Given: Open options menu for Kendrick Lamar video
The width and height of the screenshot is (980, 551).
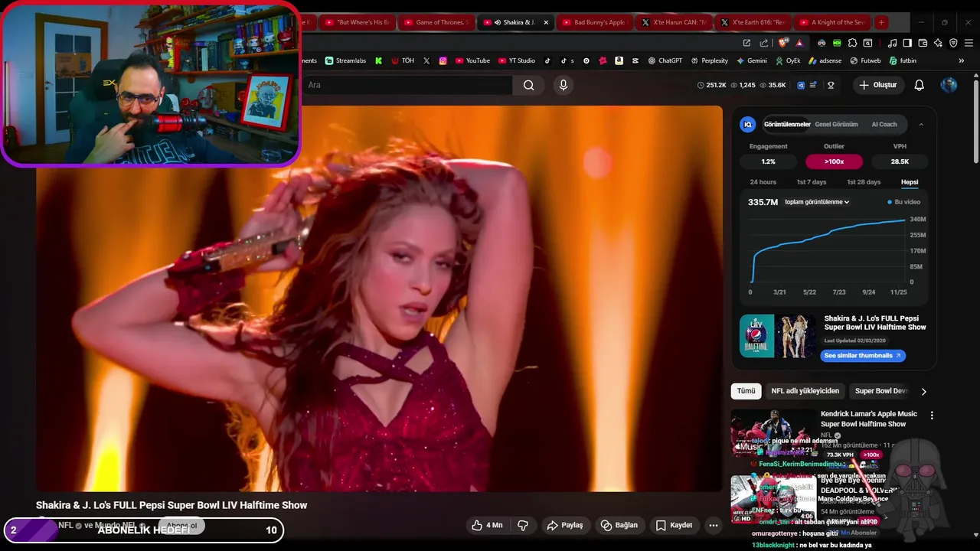Looking at the screenshot, I should click(x=932, y=416).
